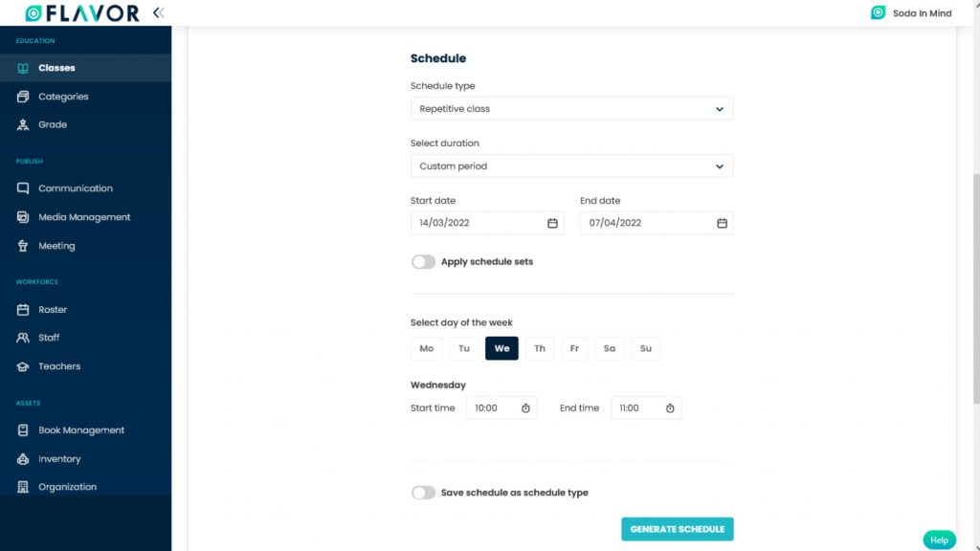Open calendar icon in Start date field

pos(552,223)
